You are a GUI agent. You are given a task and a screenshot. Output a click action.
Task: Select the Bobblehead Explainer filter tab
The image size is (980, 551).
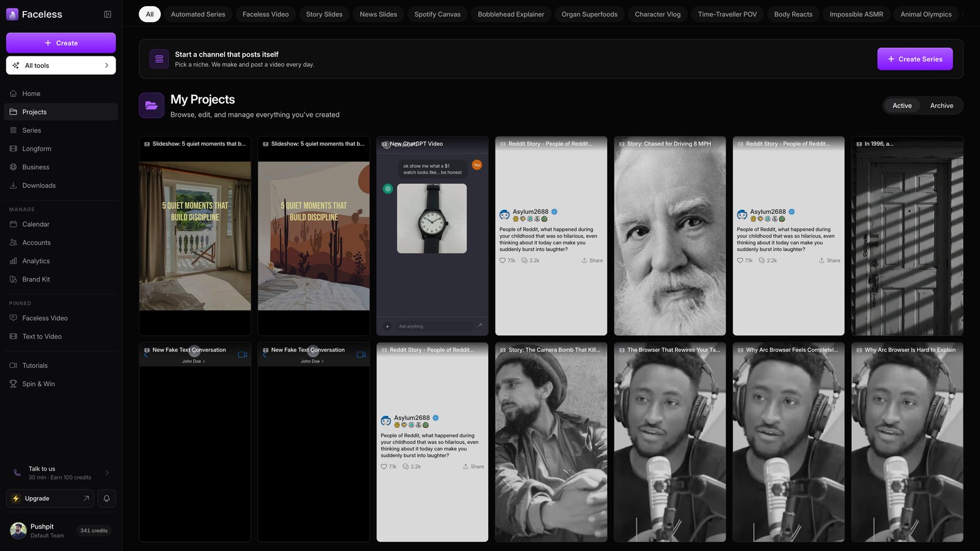(x=511, y=14)
